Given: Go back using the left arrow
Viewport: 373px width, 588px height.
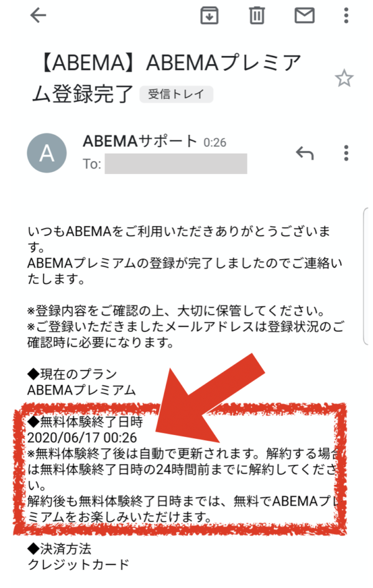Looking at the screenshot, I should pos(38,16).
